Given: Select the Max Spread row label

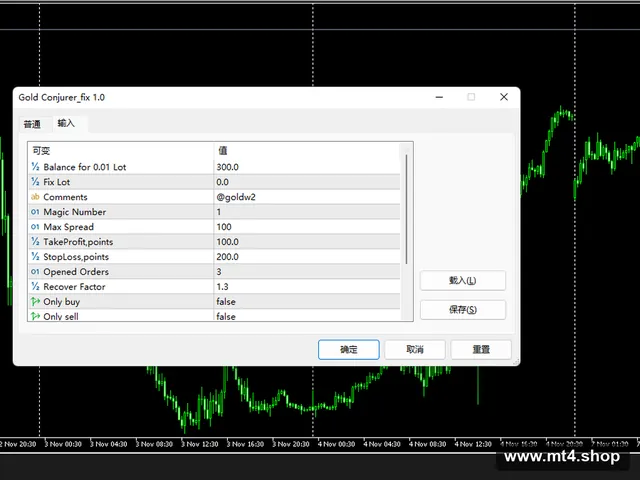Looking at the screenshot, I should click(68, 227).
